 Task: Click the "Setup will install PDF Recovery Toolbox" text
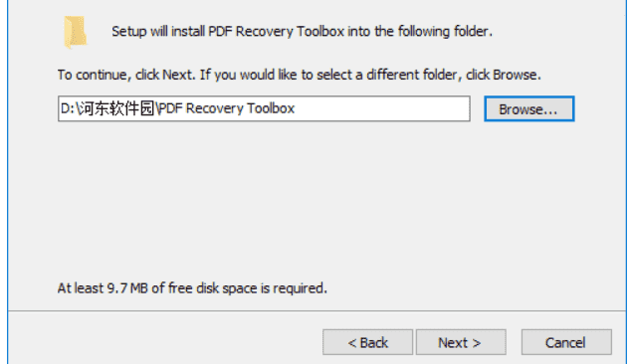pos(228,31)
